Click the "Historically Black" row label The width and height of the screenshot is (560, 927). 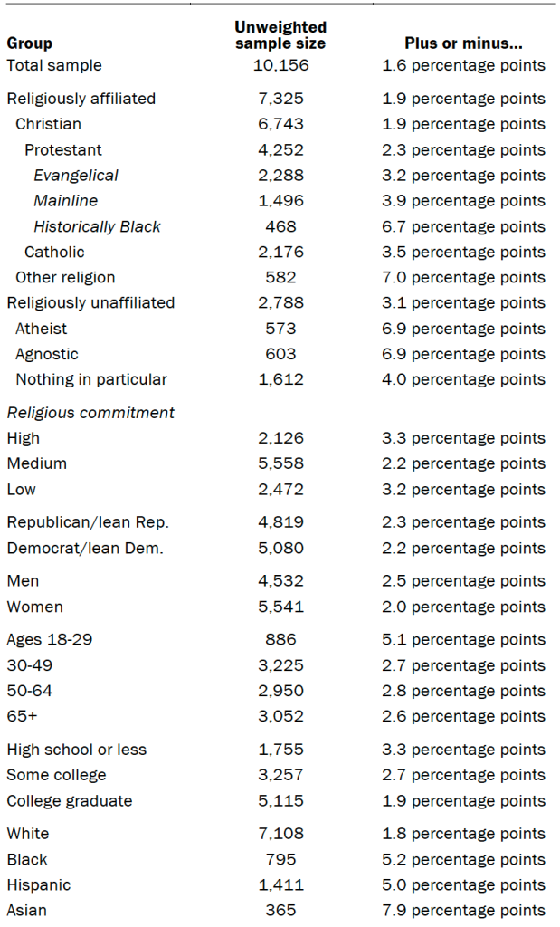pyautogui.click(x=97, y=226)
